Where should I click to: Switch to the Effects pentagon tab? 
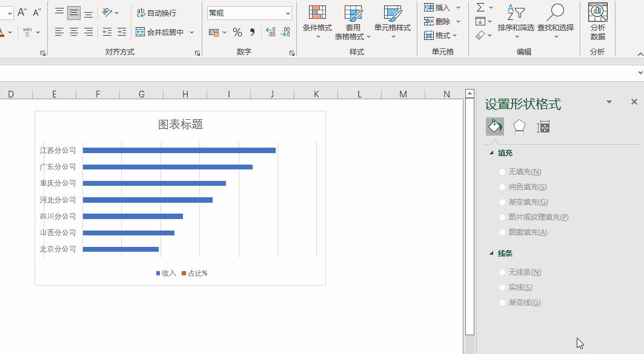coord(519,126)
